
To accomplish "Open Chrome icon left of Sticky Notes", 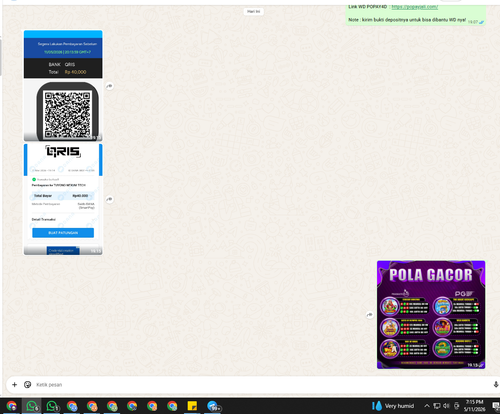I will [x=172, y=406].
